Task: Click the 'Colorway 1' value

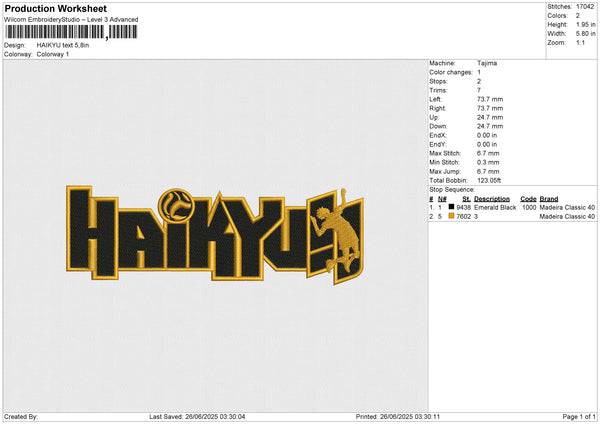Action: coord(53,54)
